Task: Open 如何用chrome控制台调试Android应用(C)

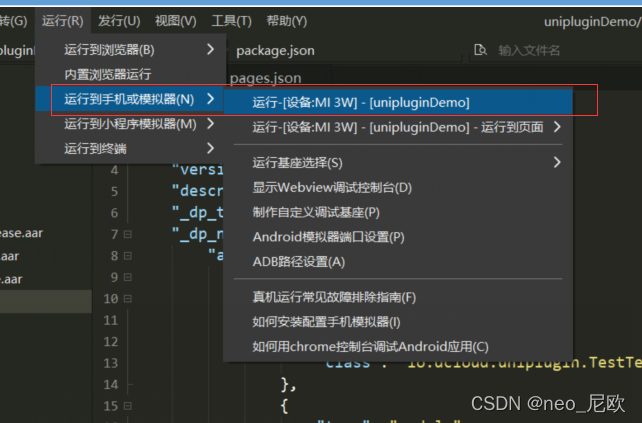Action: click(398, 347)
